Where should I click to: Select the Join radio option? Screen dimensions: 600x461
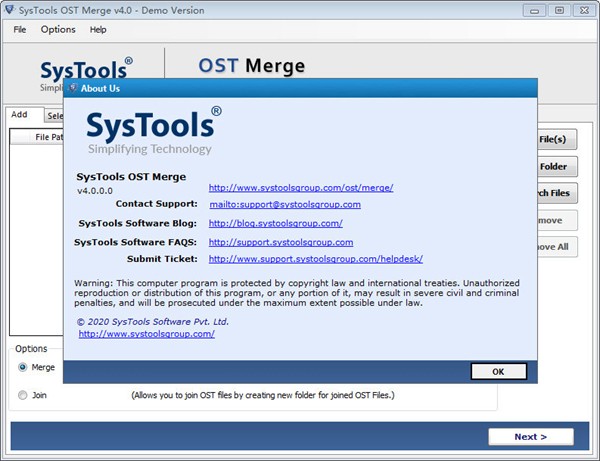[x=23, y=395]
